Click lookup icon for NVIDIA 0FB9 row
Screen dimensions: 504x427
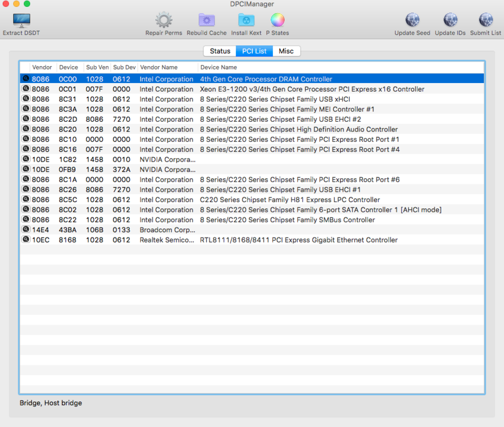[x=26, y=169]
